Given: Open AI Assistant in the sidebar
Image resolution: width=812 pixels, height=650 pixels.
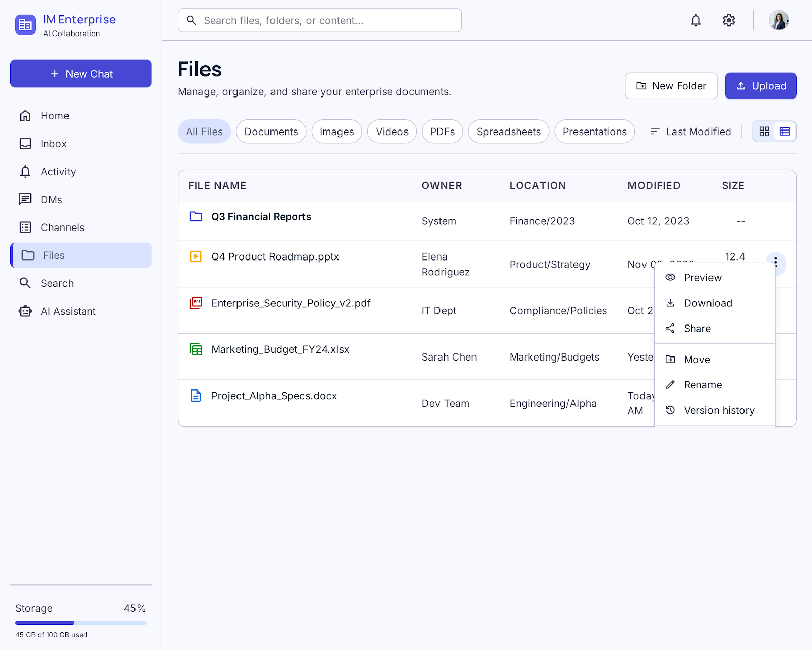Looking at the screenshot, I should tap(81, 311).
